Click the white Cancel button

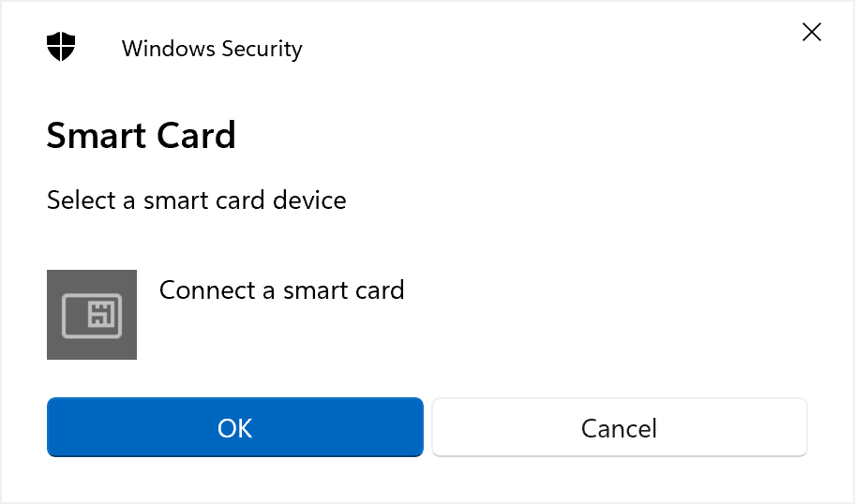coord(620,427)
